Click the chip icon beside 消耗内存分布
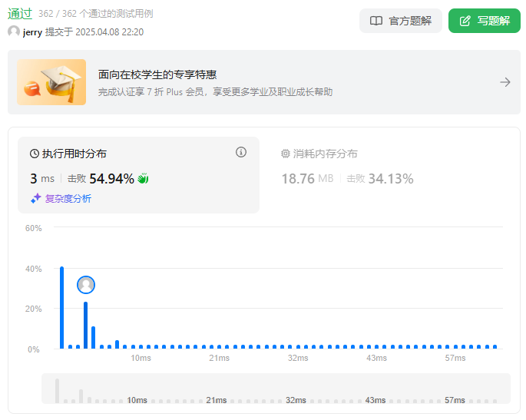The width and height of the screenshot is (526, 420). pos(285,154)
